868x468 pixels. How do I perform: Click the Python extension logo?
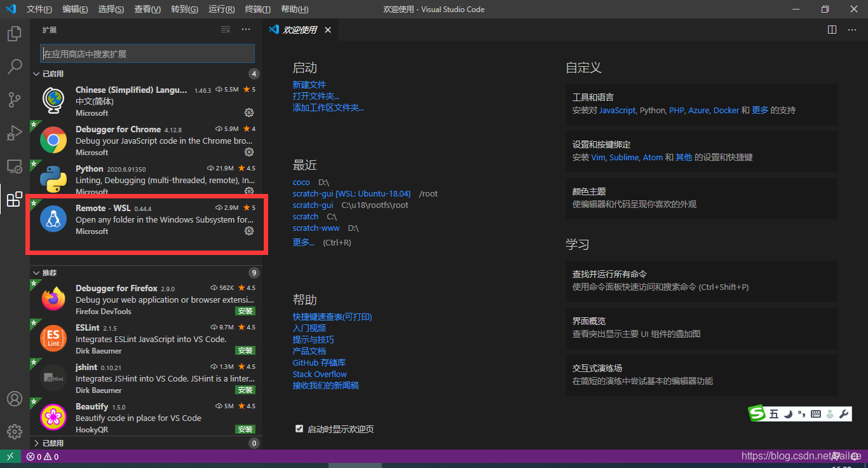point(53,179)
